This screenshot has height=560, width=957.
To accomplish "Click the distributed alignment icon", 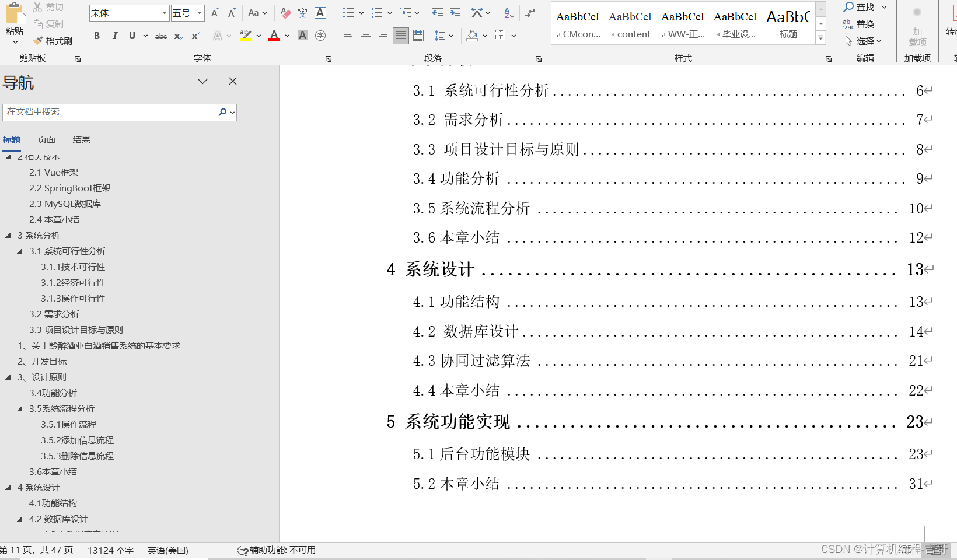I will (418, 36).
